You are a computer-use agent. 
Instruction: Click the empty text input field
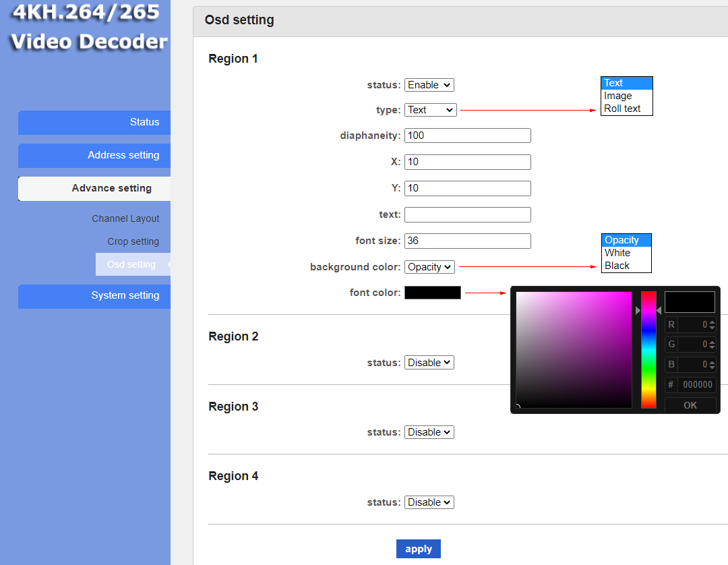click(467, 215)
